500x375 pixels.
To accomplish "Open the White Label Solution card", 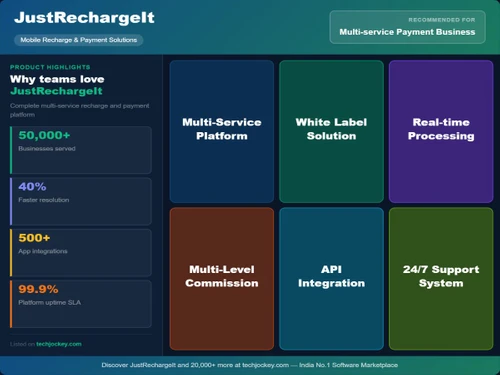I will tap(331, 132).
